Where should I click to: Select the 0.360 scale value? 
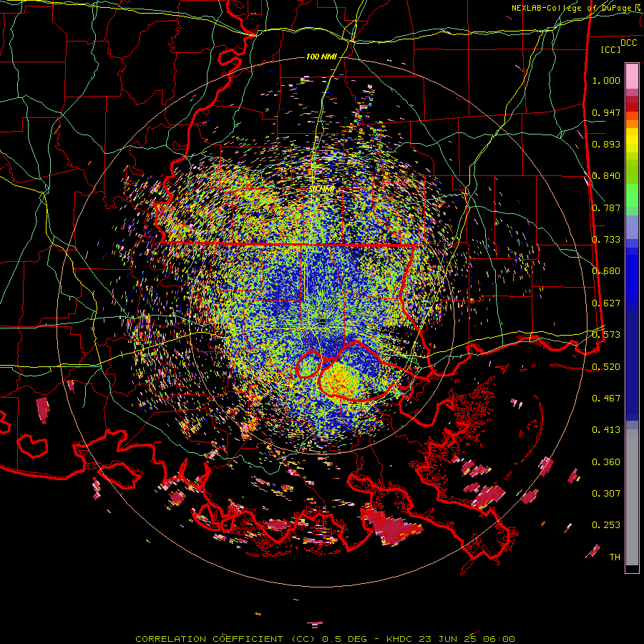point(606,462)
